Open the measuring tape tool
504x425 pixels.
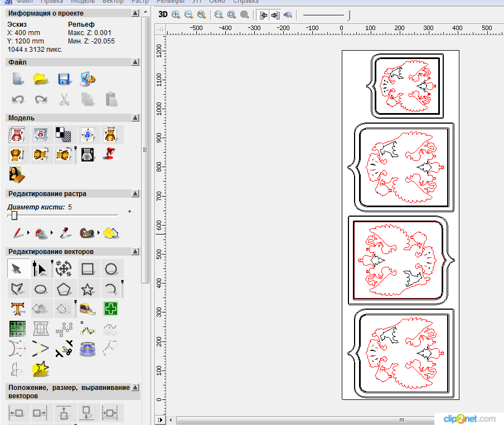pyautogui.click(x=88, y=309)
